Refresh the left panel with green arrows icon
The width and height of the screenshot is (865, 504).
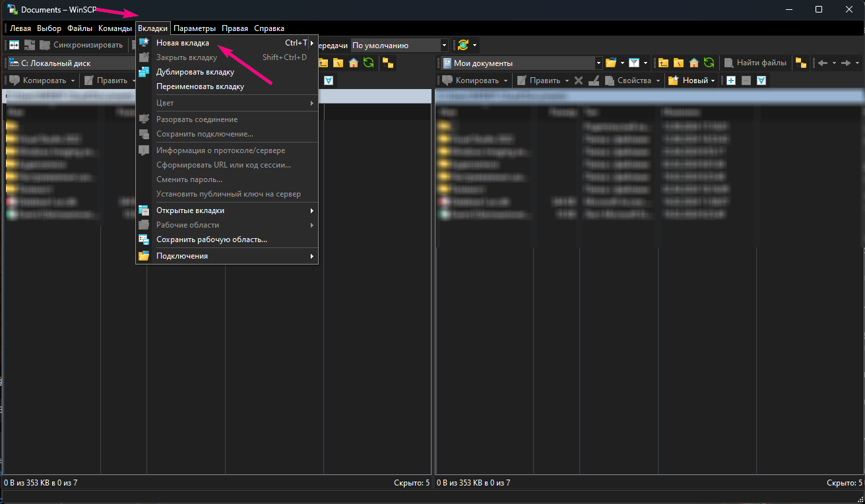[x=368, y=63]
